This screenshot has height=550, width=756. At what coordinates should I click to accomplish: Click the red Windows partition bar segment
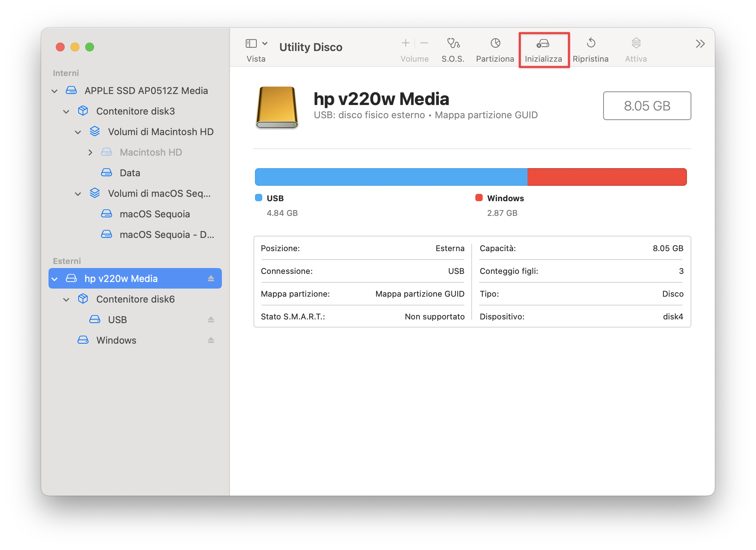[607, 177]
